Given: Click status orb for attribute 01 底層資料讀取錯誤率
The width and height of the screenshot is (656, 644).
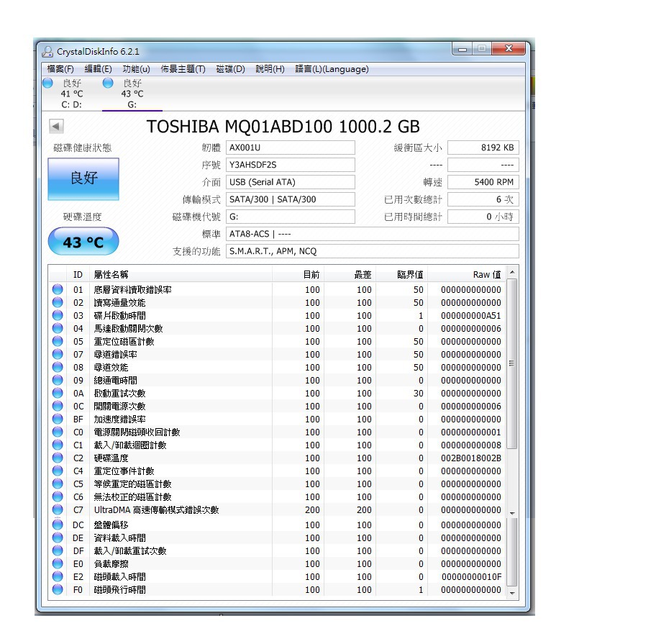Looking at the screenshot, I should [x=58, y=289].
